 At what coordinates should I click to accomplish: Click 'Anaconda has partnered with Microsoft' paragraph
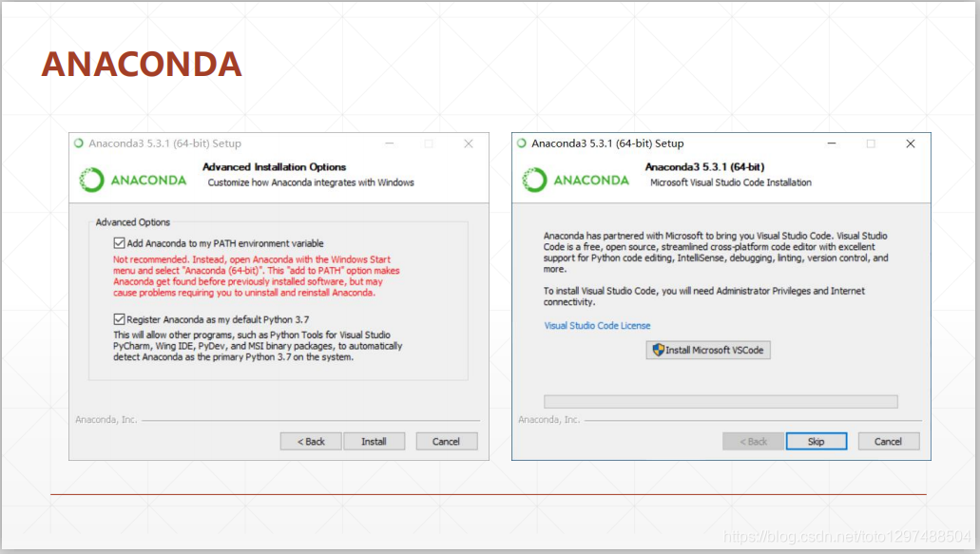pos(716,253)
